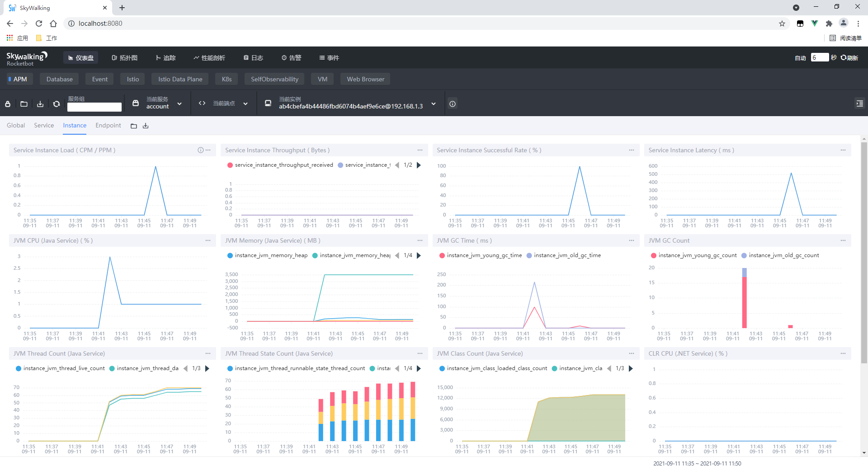Toggle instance_jvm_old_gc_count legend series
The image size is (868, 470).
point(780,255)
